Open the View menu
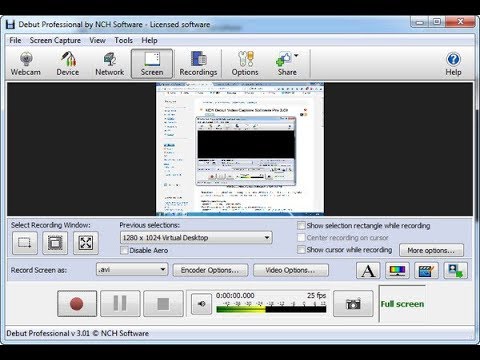The height and width of the screenshot is (360, 480). pos(97,40)
